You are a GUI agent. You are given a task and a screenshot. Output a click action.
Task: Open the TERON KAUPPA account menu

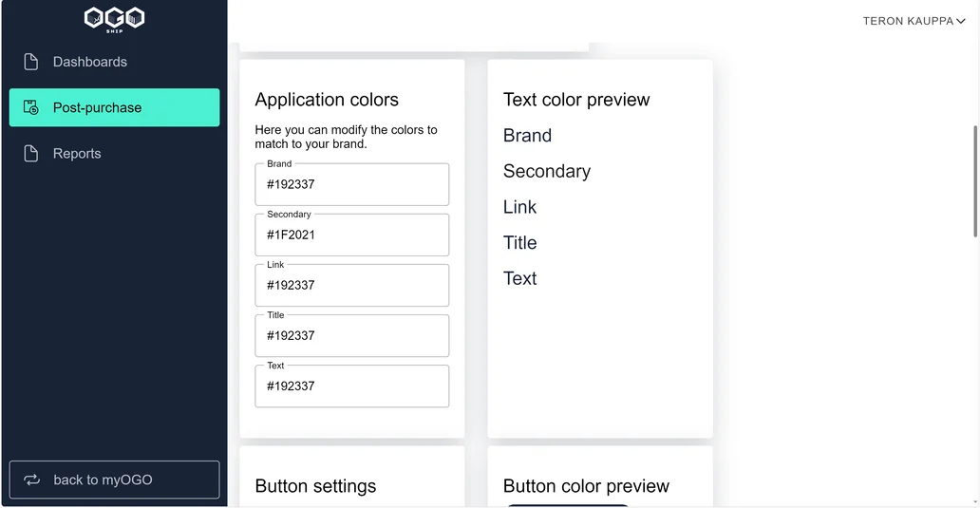914,21
